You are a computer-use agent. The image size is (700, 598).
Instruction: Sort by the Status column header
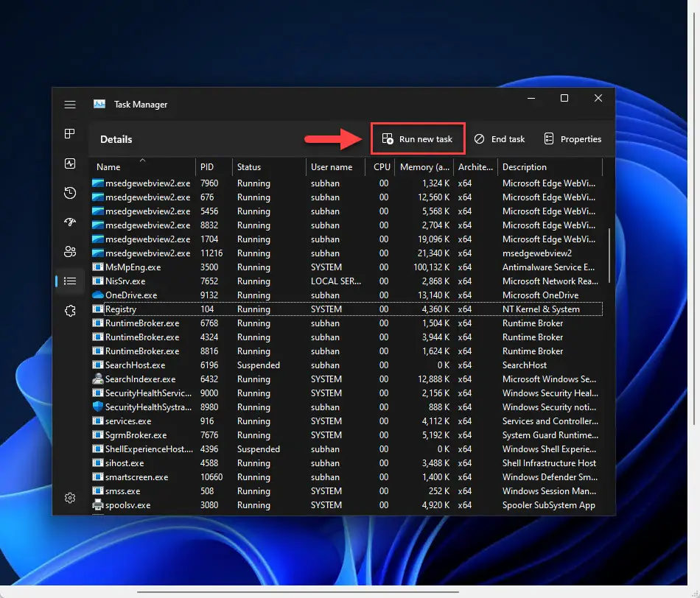[x=249, y=167]
